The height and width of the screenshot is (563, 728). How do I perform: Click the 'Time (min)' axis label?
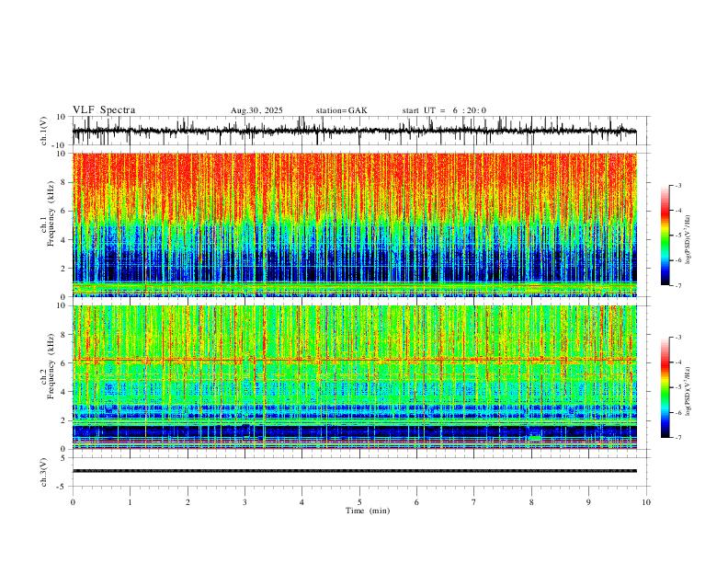(368, 511)
